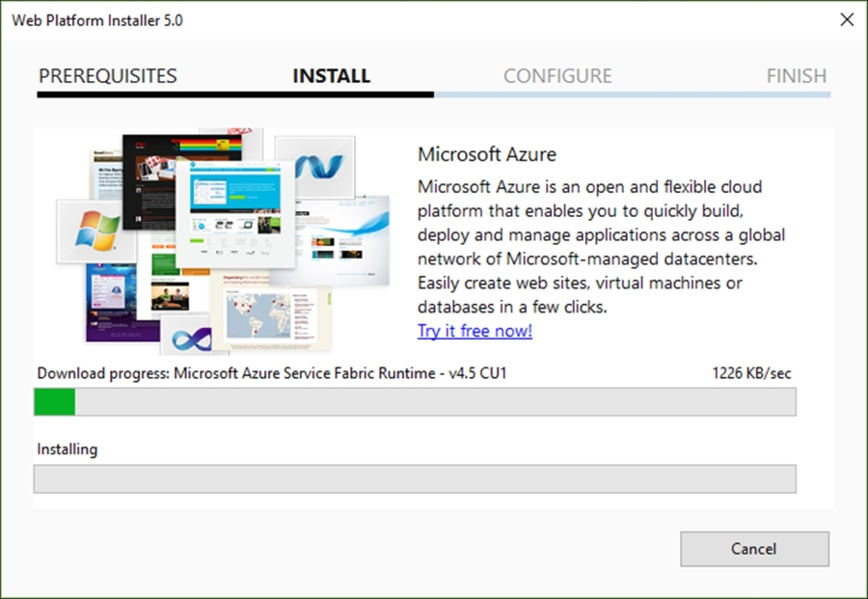Click the Windows logo thumbnail
The width and height of the screenshot is (868, 599).
point(96,231)
